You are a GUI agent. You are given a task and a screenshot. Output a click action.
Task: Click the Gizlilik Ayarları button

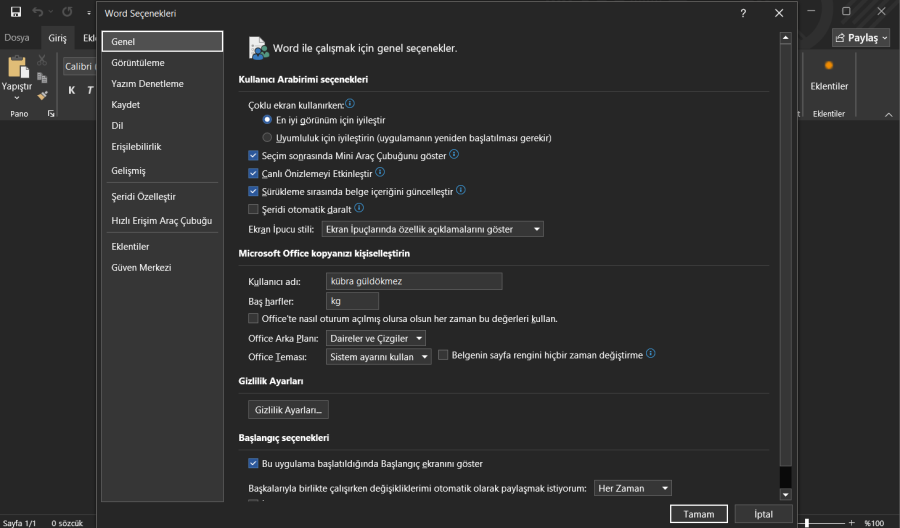288,410
